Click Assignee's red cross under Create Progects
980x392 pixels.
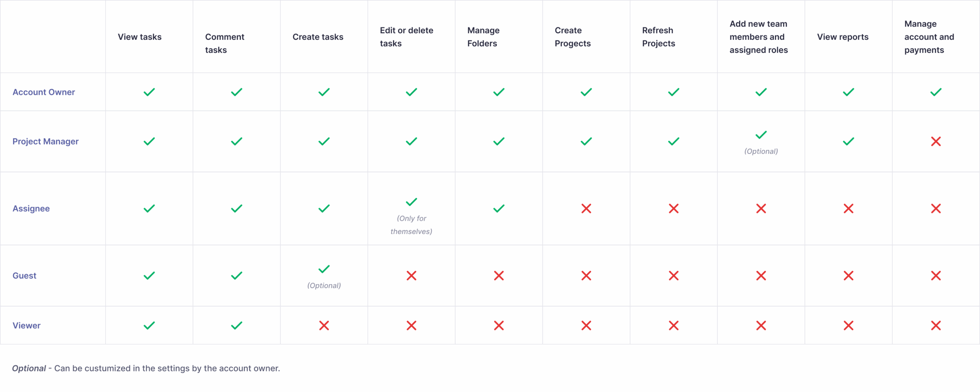[586, 209]
